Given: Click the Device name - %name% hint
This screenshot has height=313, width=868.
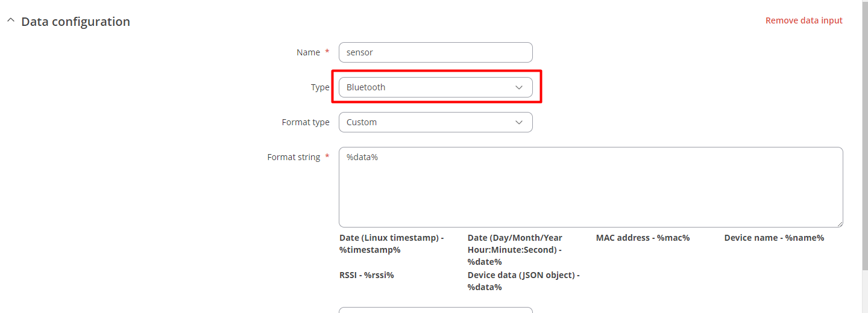Looking at the screenshot, I should pos(774,238).
